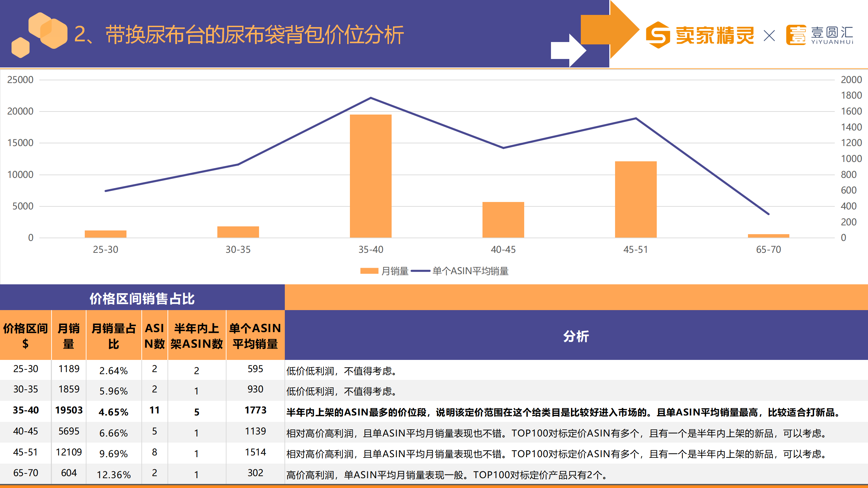Click the 单个ASIN平均销量 column header

[255, 335]
